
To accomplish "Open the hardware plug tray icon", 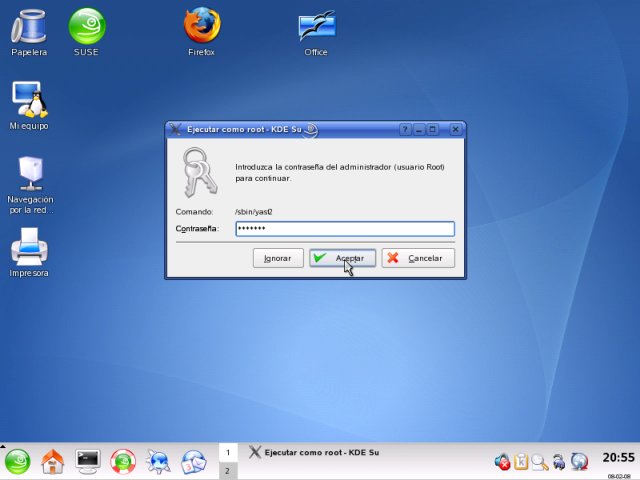I will click(x=558, y=462).
